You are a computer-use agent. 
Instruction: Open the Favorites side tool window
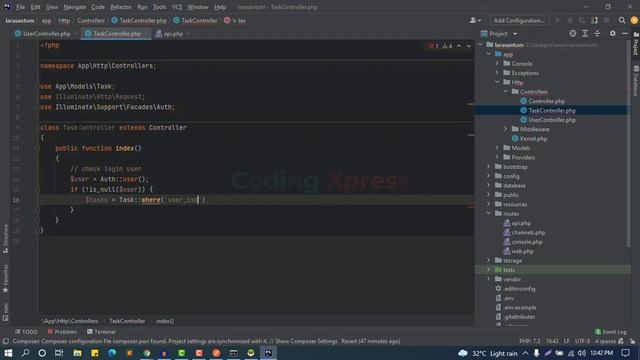tap(5, 279)
